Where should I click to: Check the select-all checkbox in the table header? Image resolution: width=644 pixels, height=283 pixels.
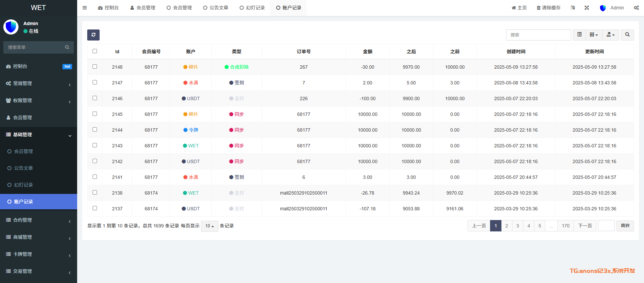(95, 51)
